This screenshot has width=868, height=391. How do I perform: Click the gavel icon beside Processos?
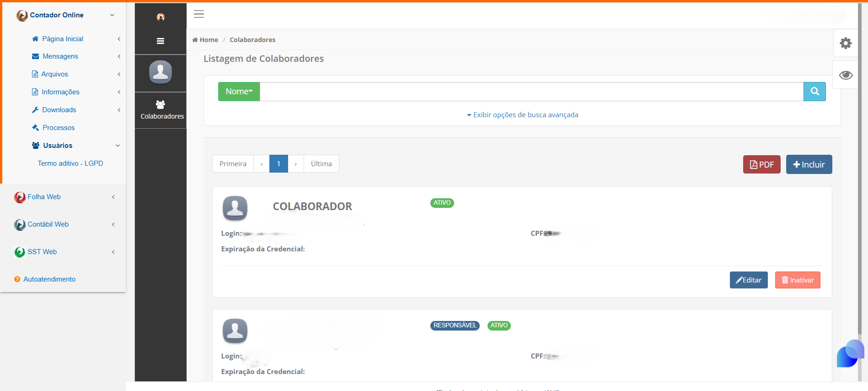tap(35, 128)
